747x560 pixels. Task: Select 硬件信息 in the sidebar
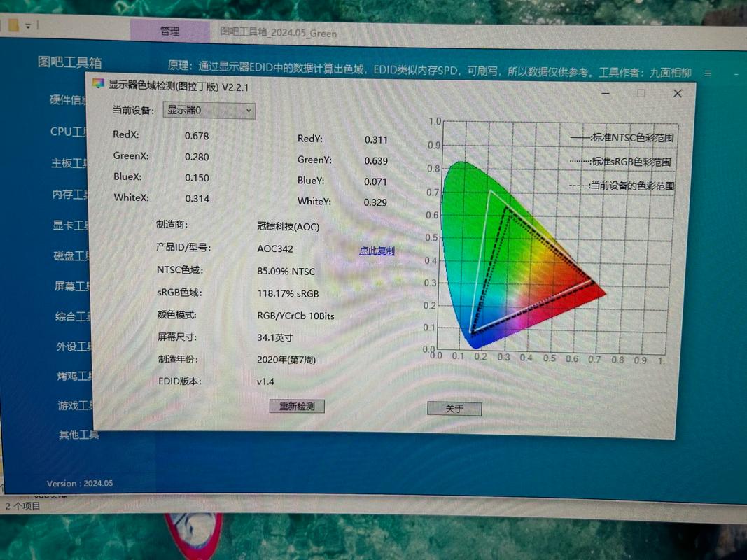(x=69, y=99)
